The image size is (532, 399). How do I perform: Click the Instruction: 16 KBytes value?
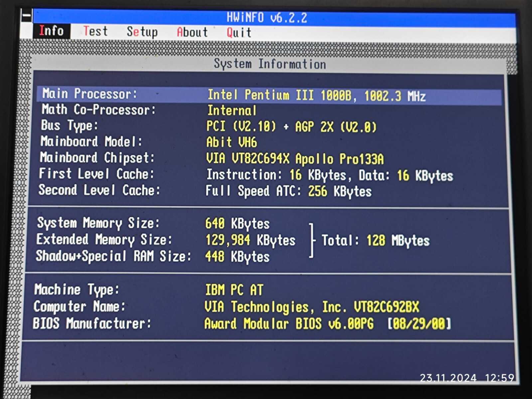pyautogui.click(x=330, y=175)
